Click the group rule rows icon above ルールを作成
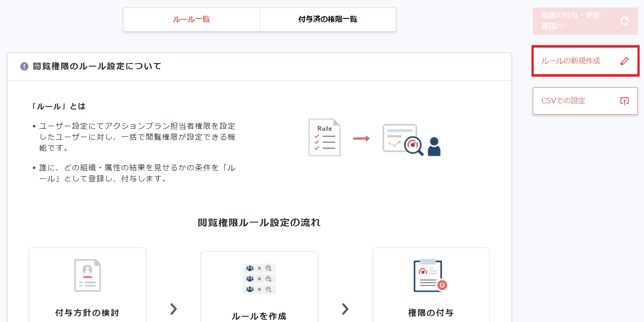The width and height of the screenshot is (644, 322). (259, 279)
